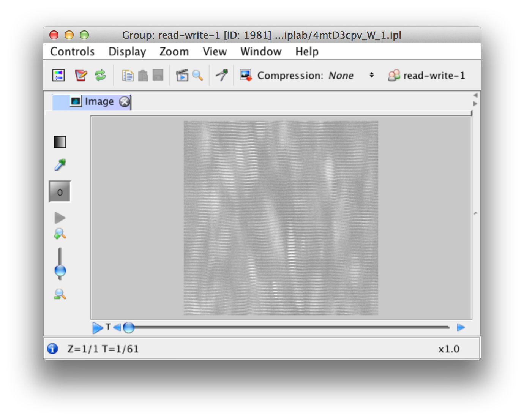The width and height of the screenshot is (524, 420).
Task: Refresh the image with green arrows icon
Action: click(x=100, y=75)
